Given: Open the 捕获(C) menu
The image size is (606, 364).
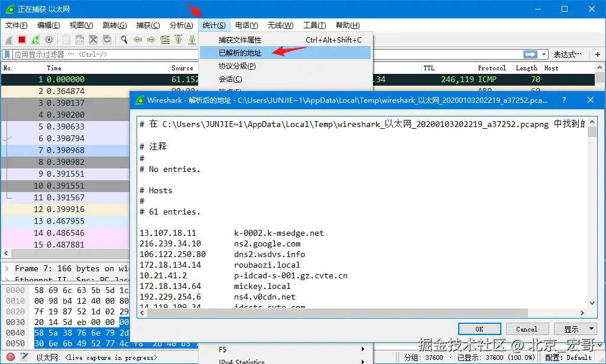Looking at the screenshot, I should tap(148, 25).
